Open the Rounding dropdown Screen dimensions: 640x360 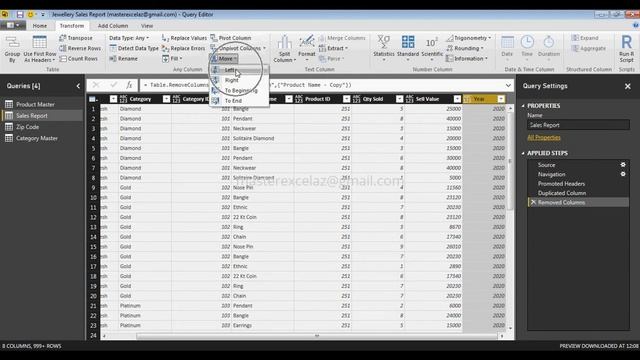tap(465, 48)
